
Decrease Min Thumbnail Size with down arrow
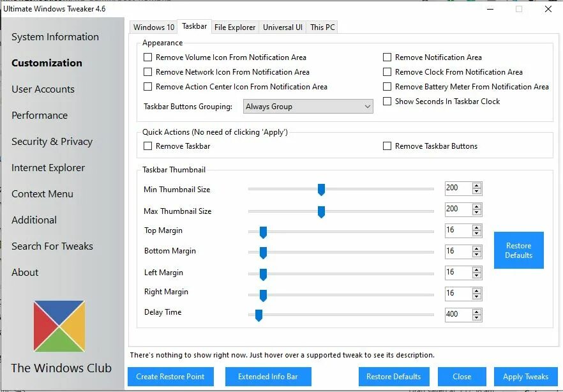pyautogui.click(x=476, y=192)
